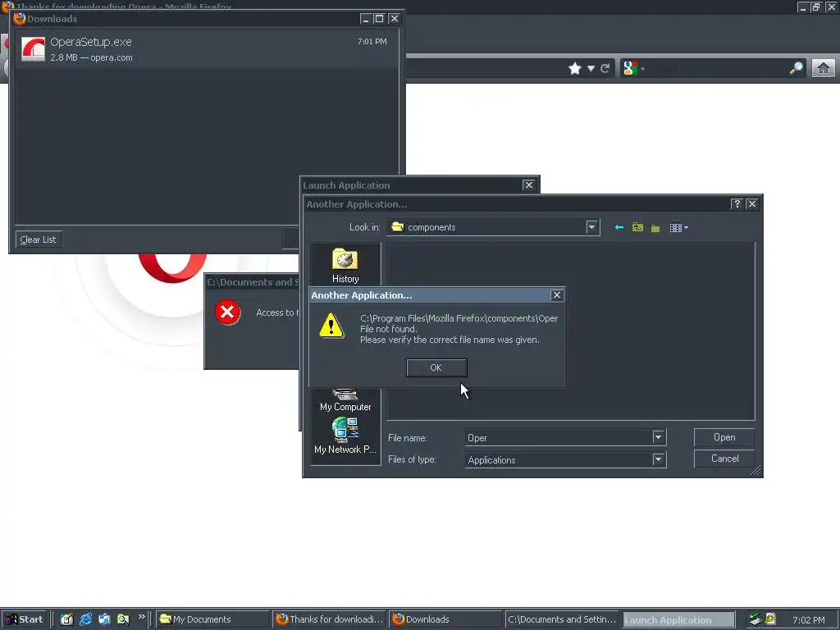This screenshot has height=630, width=840.
Task: Switch to Downloads taskbar button
Action: (445, 619)
